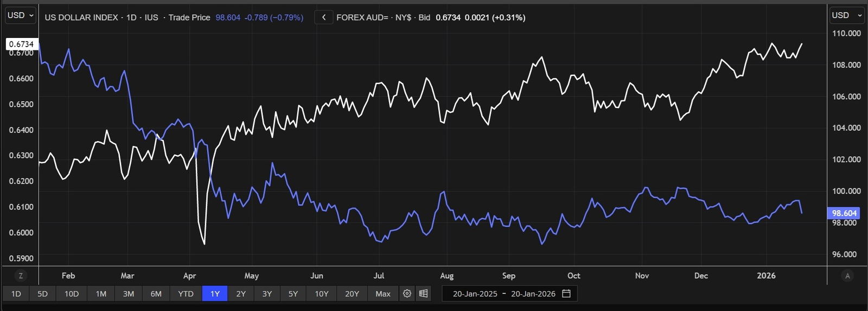
Task: Switch range to YTD
Action: [x=186, y=294]
